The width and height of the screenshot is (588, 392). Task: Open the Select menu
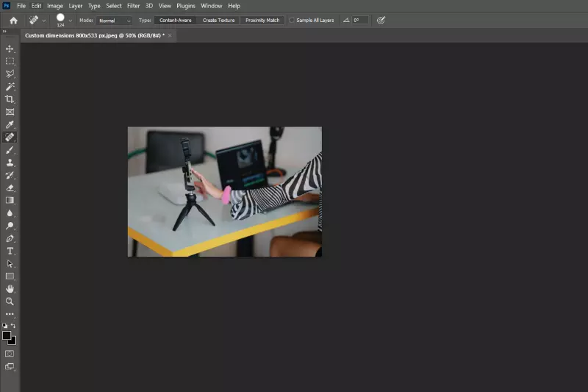pyautogui.click(x=114, y=6)
